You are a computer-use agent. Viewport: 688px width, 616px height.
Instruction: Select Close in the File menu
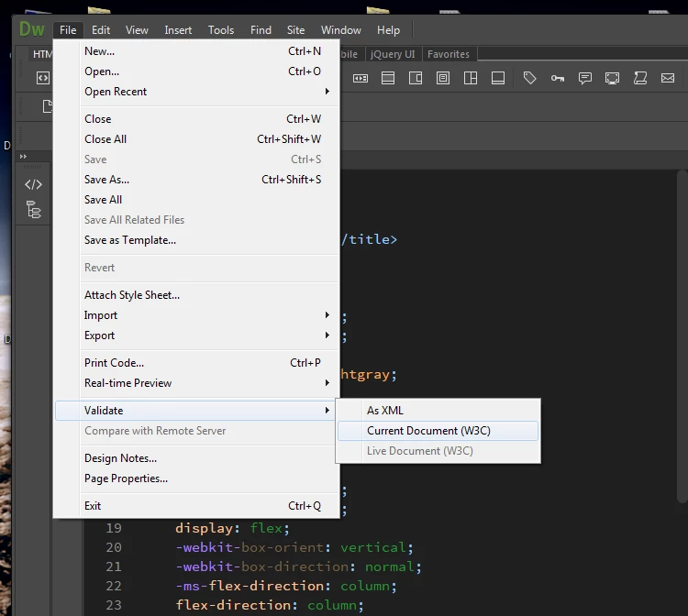[196, 119]
